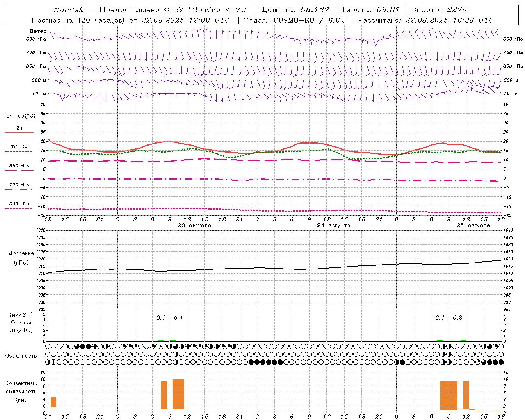Click the 24 августа date label
The height and width of the screenshot is (420, 525).
334,226
